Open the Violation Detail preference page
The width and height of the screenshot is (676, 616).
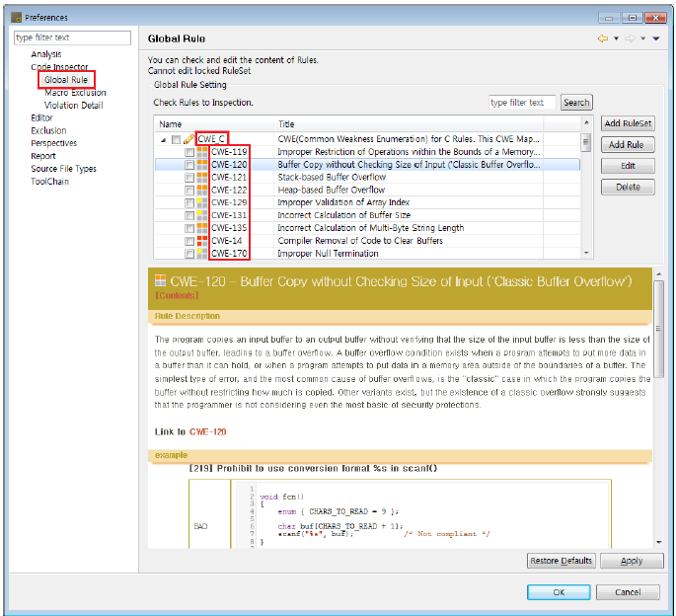pos(74,106)
